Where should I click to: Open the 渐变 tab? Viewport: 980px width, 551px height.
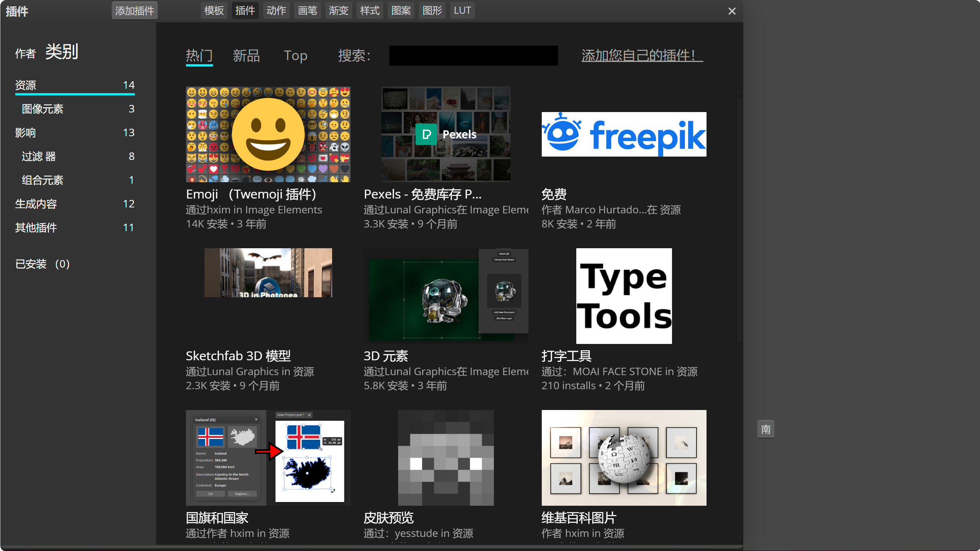click(x=338, y=10)
